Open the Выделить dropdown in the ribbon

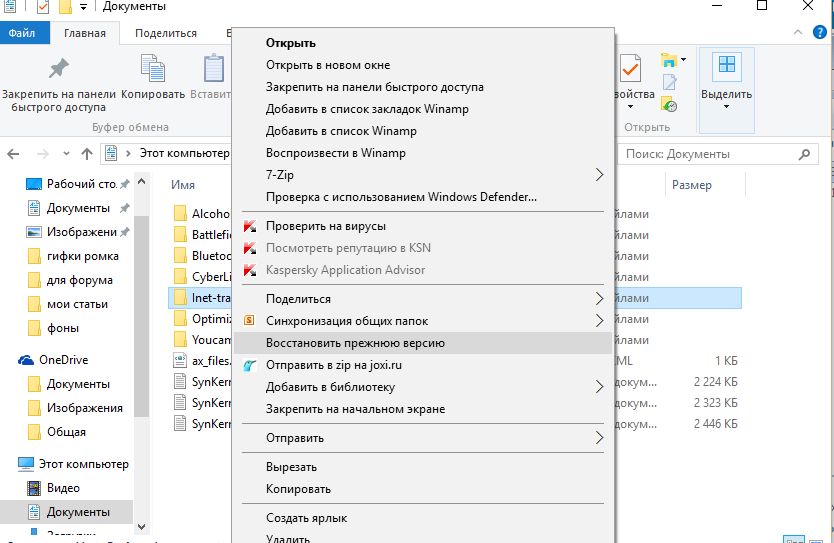point(726,95)
